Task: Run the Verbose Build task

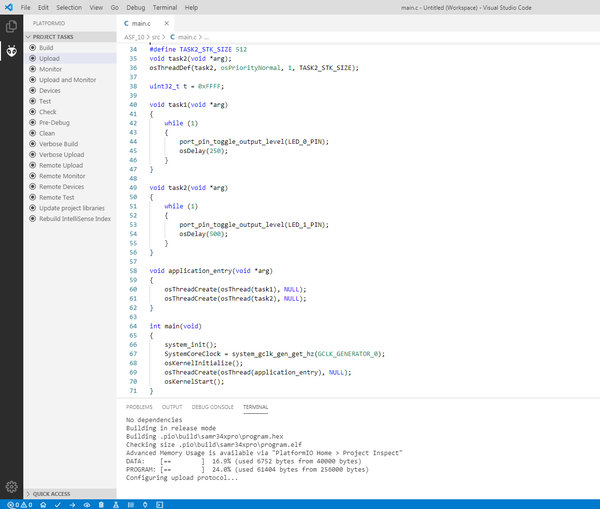Action: point(70,144)
